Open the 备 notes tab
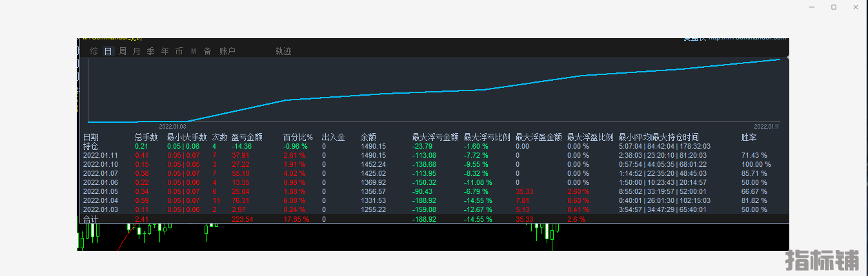 [x=207, y=51]
